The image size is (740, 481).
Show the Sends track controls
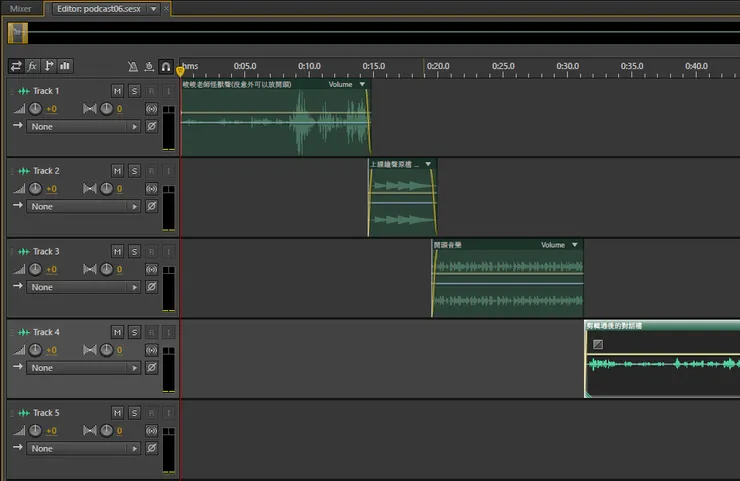point(49,66)
